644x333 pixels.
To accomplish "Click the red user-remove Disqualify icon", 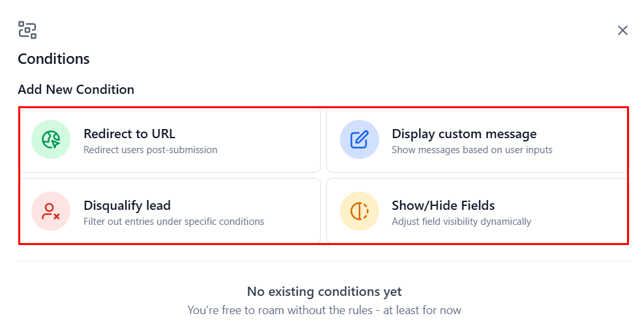I will (51, 211).
